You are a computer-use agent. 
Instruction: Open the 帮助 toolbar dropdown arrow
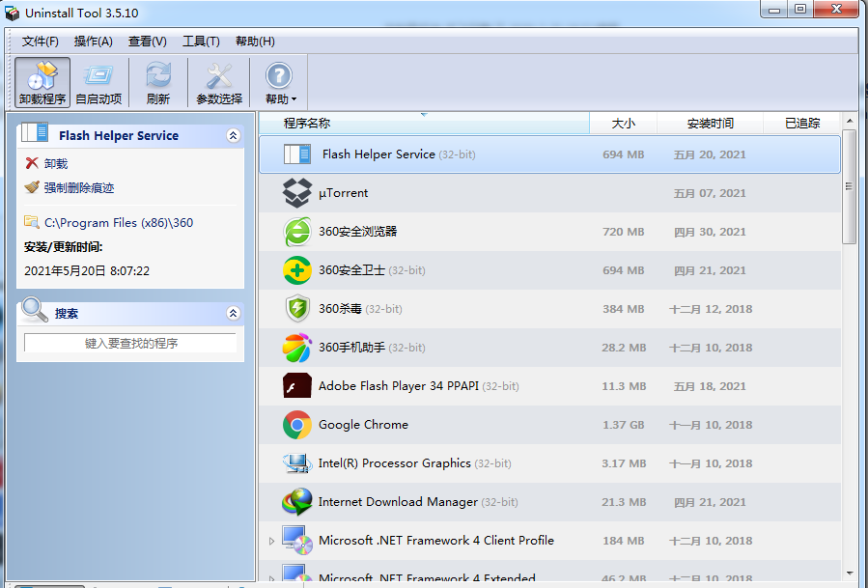(294, 99)
